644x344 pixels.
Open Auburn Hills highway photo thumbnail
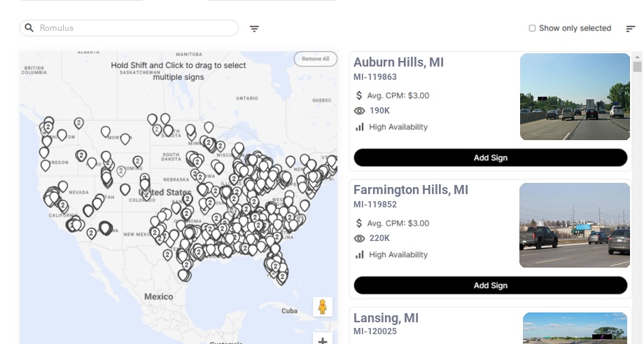(575, 97)
